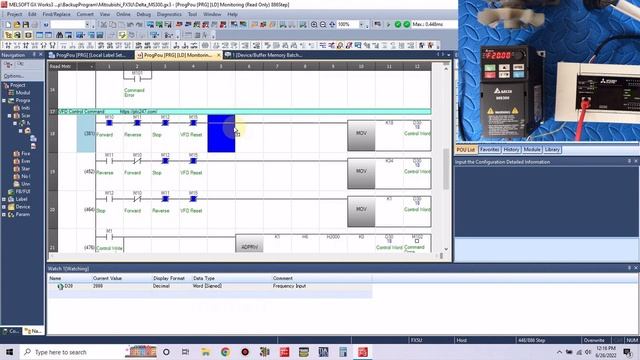Viewport: 640px width, 360px height.
Task: Click the Open project folder icon
Action: pos(17,25)
